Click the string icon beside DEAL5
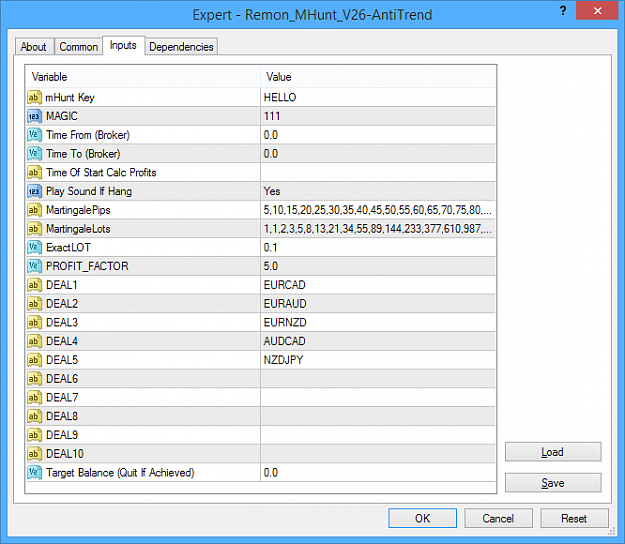Viewport: 625px width, 544px height. (34, 360)
